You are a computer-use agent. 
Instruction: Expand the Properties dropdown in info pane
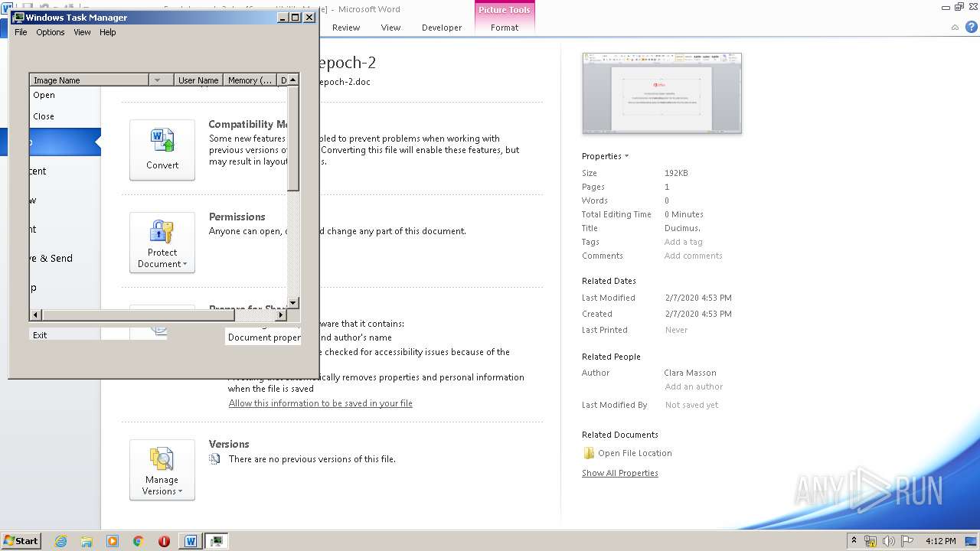605,156
